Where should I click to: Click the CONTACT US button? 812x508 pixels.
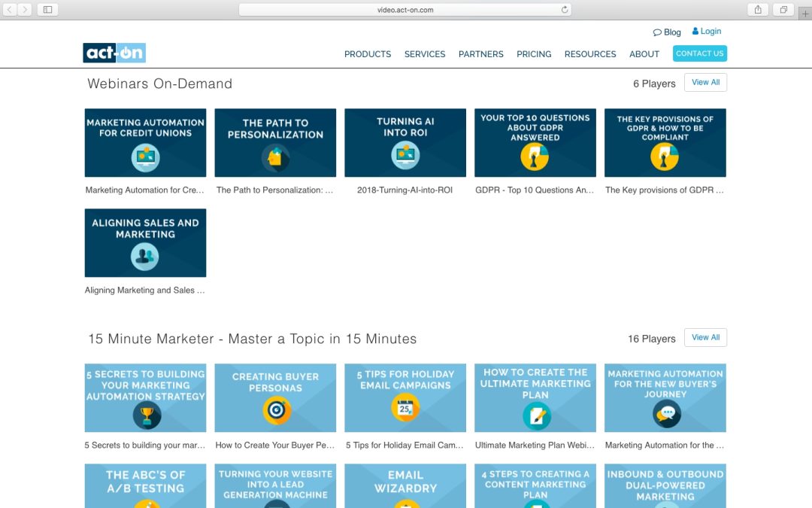pos(700,53)
